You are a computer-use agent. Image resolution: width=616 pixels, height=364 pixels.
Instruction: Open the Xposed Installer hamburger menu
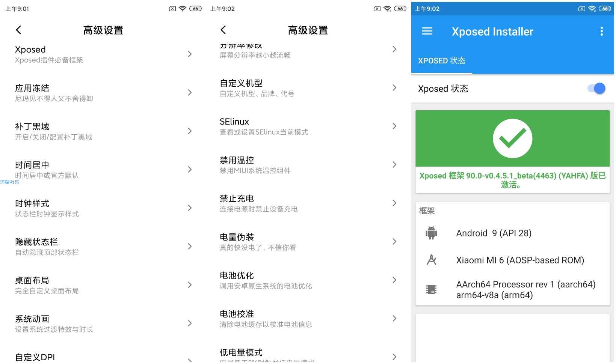click(427, 31)
